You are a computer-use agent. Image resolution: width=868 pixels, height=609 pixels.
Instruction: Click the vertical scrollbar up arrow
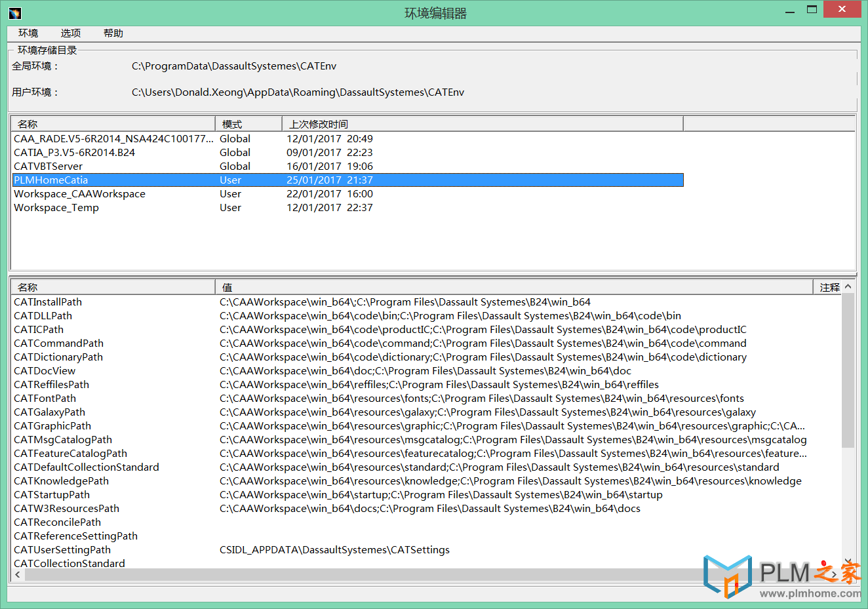pyautogui.click(x=848, y=287)
